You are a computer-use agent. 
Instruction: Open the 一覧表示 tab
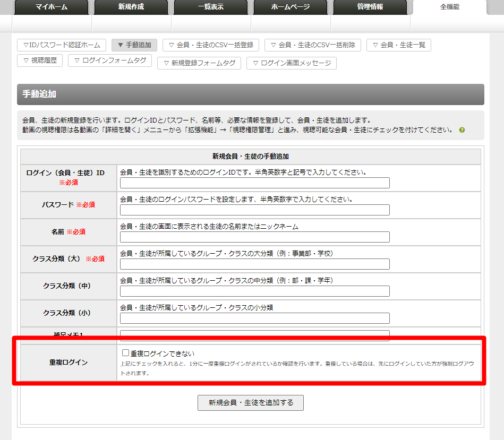(211, 7)
